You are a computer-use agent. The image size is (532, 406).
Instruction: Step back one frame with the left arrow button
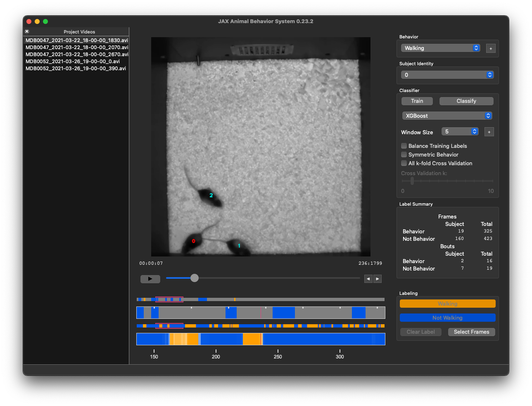pos(368,278)
